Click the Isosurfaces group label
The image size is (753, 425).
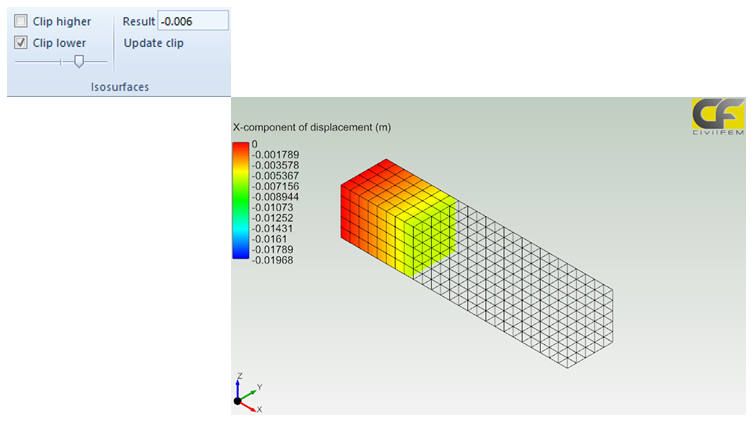pos(118,87)
